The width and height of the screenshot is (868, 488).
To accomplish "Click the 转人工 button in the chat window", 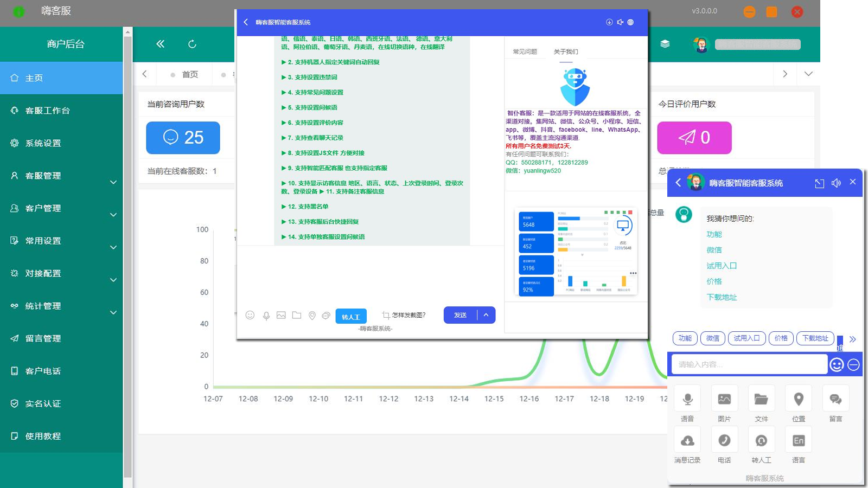I will (x=351, y=317).
